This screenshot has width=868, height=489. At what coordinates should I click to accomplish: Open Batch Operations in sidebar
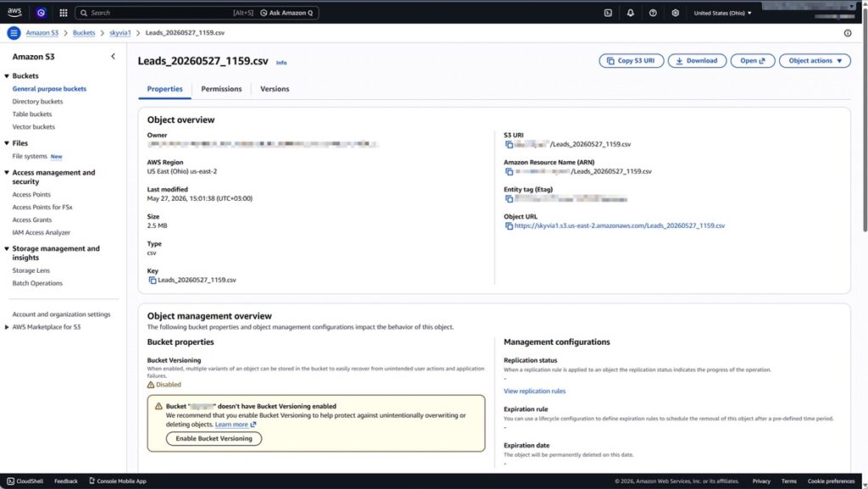coord(37,283)
